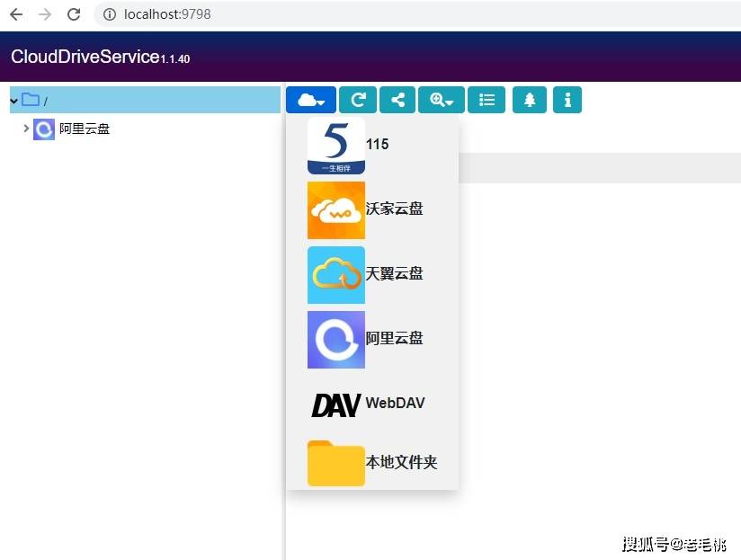Choose 沃家云盘 menu entry label

394,209
